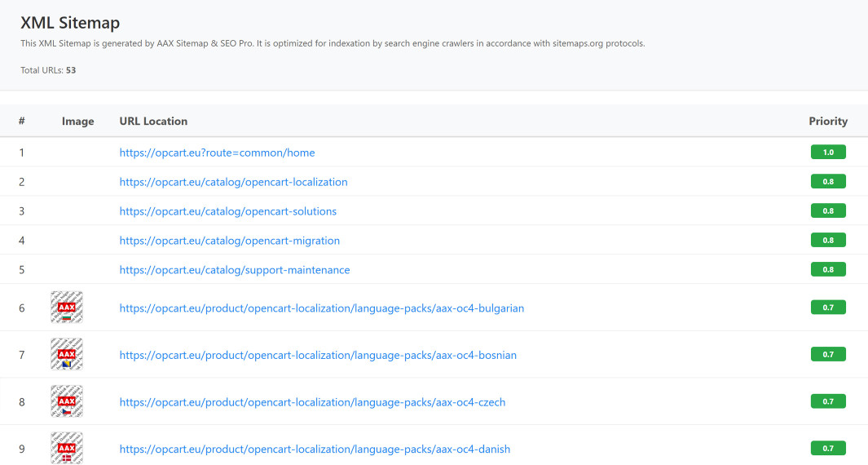Open the aax-oc4-czech language pack link

tap(312, 402)
